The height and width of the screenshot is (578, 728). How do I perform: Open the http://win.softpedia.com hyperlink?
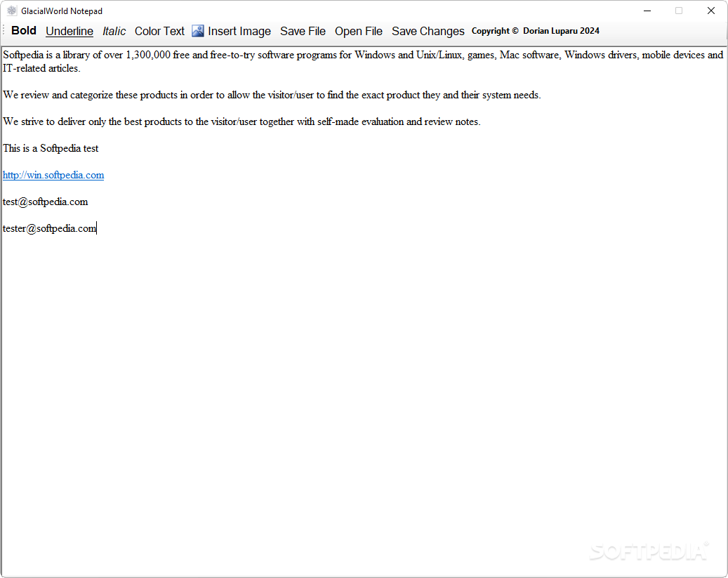pyautogui.click(x=53, y=175)
